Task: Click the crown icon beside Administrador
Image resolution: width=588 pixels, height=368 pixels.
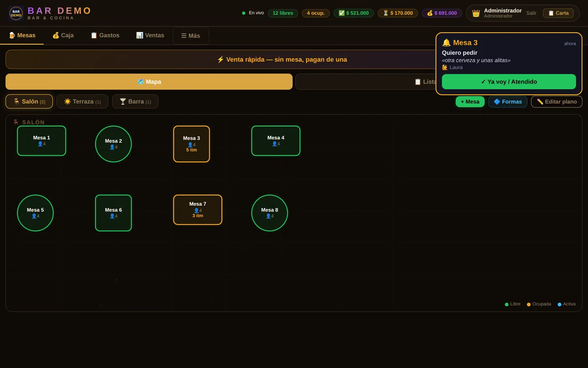Action: click(x=476, y=13)
